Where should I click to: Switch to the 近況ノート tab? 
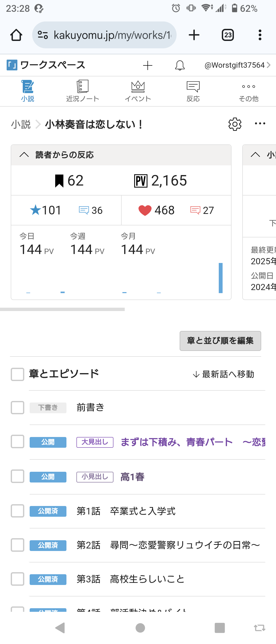point(83,91)
